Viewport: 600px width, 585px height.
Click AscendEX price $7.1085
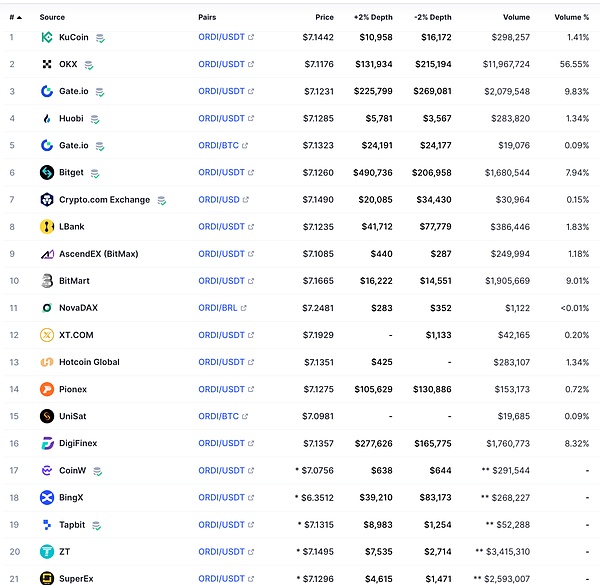(x=318, y=254)
